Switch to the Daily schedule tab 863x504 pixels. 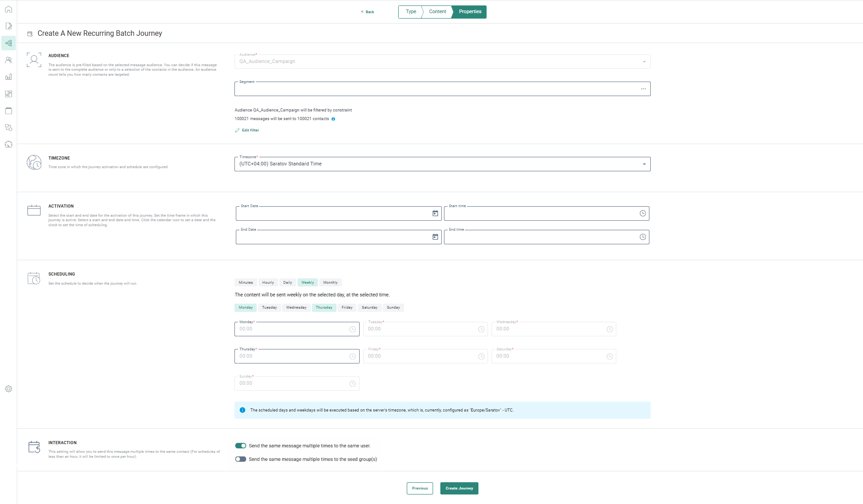[288, 282]
